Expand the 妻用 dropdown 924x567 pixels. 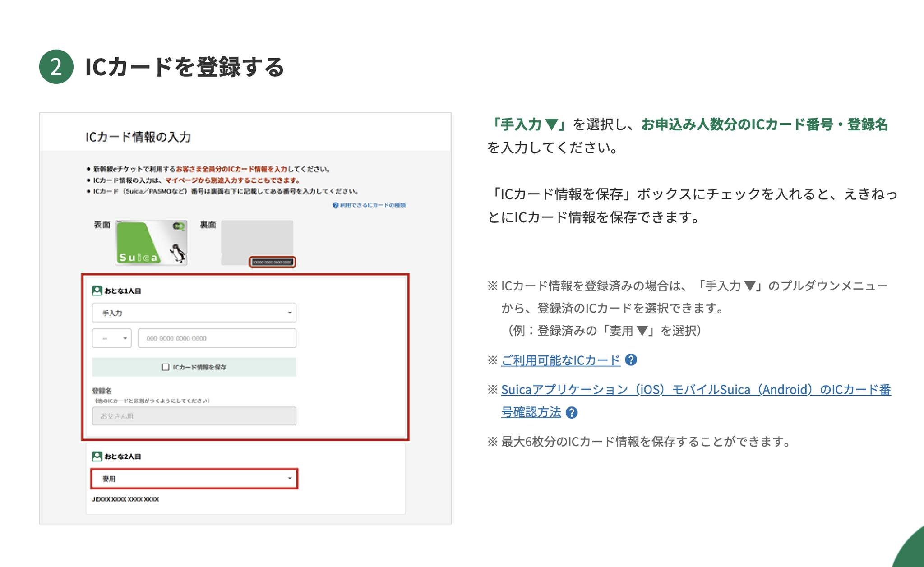pyautogui.click(x=194, y=479)
